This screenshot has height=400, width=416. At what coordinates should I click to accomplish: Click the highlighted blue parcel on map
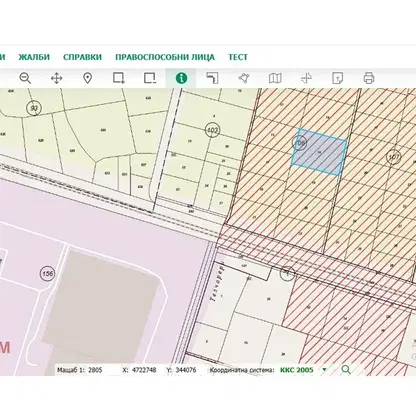[319, 152]
